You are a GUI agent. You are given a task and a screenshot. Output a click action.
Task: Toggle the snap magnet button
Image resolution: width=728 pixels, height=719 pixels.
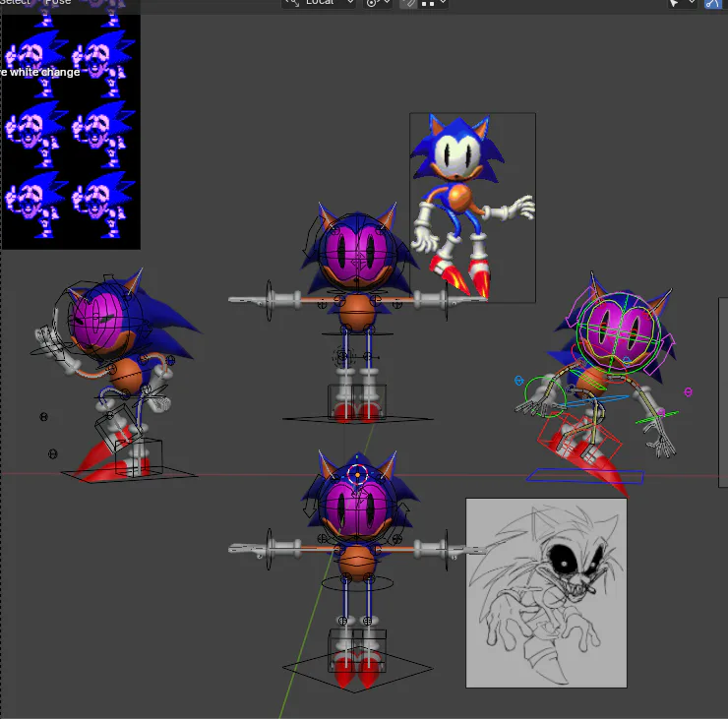[x=408, y=3]
